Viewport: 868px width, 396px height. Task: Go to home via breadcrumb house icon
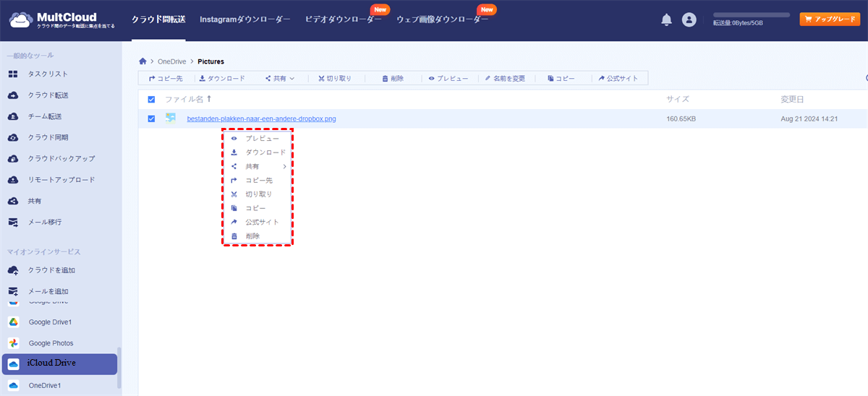tap(143, 61)
